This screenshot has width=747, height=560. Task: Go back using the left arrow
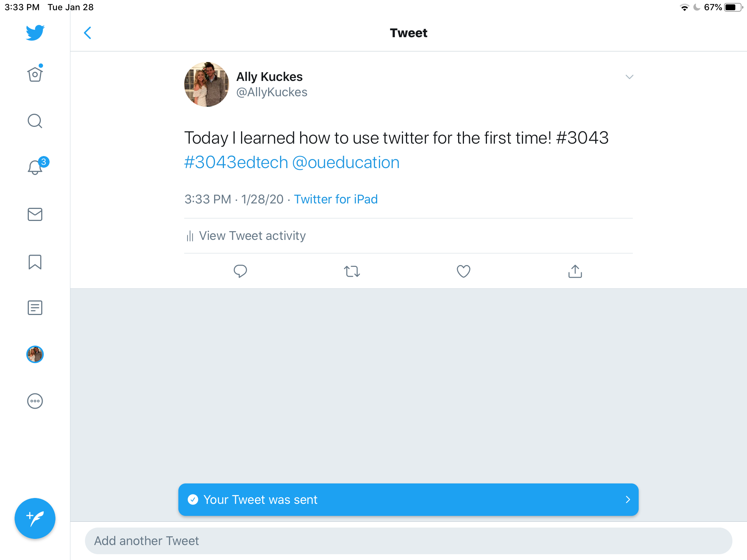point(88,33)
